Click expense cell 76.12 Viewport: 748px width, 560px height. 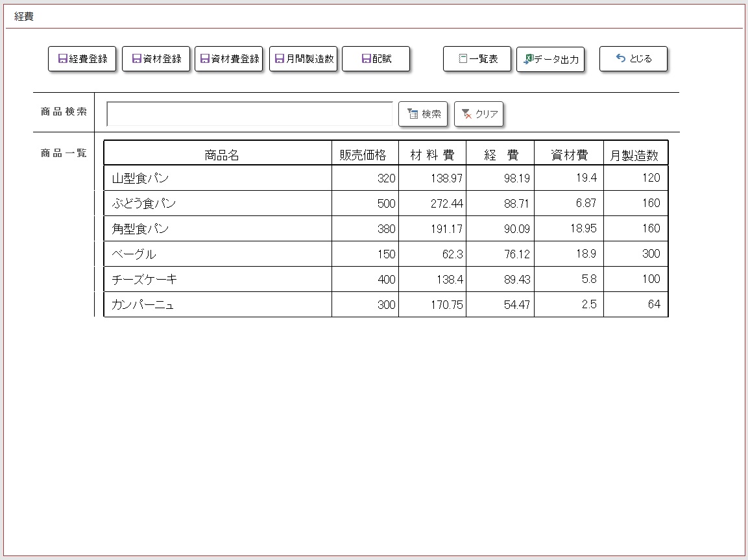[500, 254]
